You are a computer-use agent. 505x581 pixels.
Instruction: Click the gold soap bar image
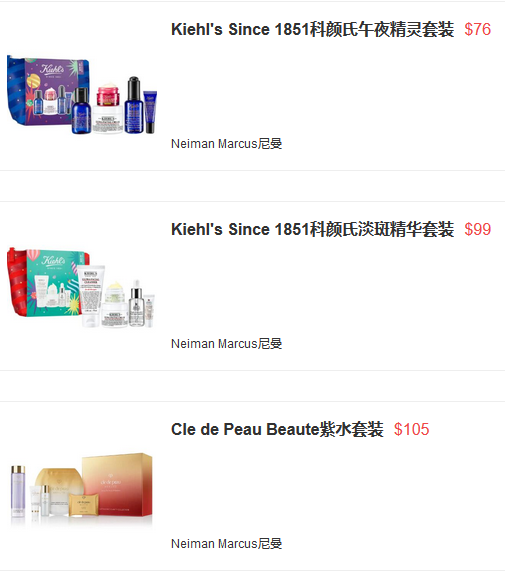tap(84, 504)
